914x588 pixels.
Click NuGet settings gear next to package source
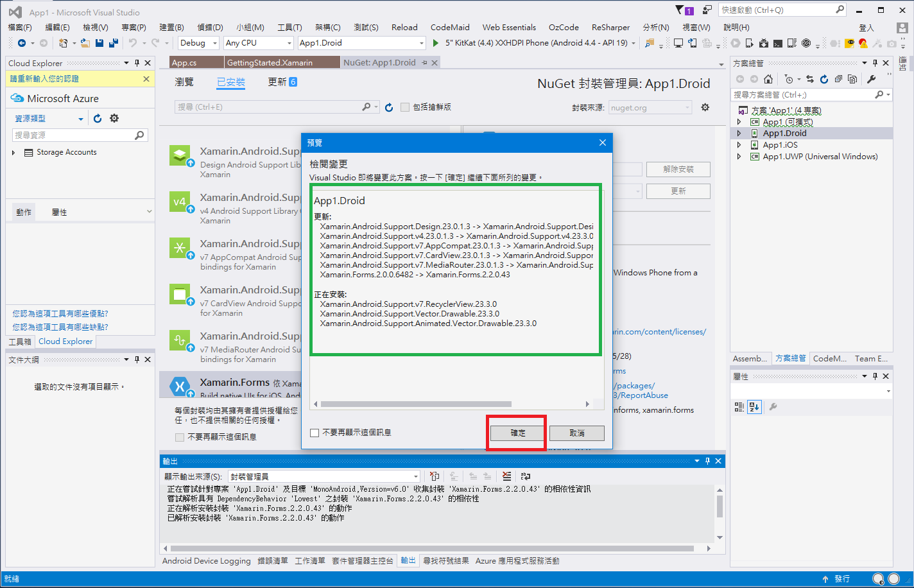click(705, 107)
